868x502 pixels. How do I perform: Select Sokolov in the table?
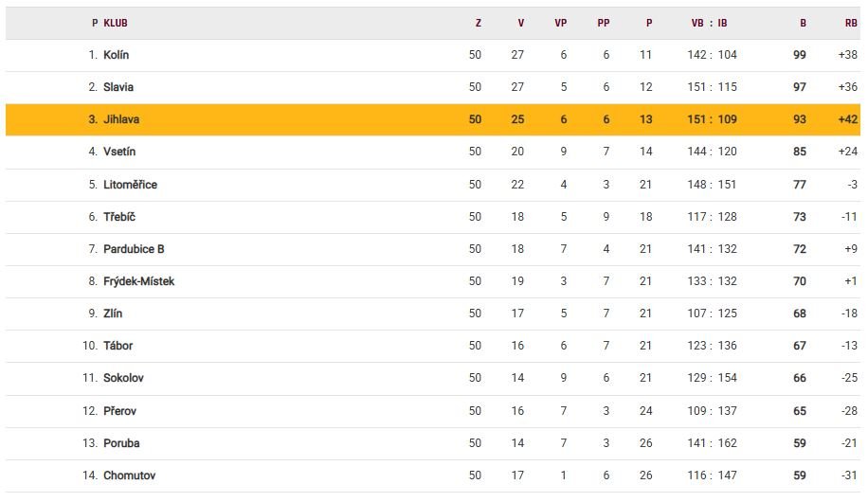tap(123, 378)
